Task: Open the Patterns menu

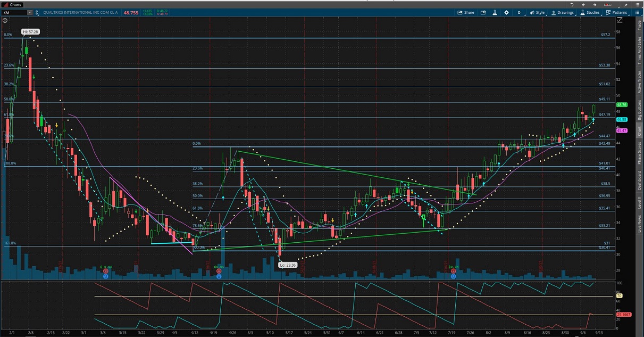Action: (616, 12)
